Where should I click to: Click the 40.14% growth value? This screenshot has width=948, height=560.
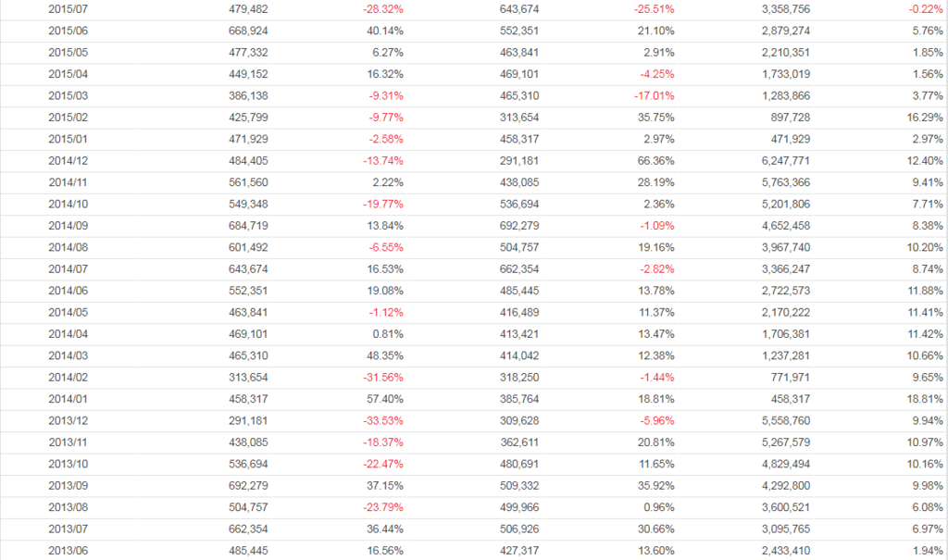pos(385,31)
